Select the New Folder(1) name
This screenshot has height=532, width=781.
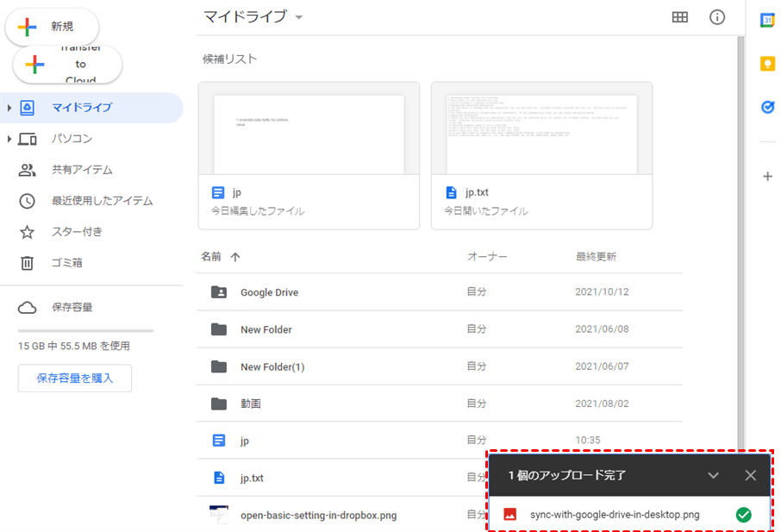[272, 367]
